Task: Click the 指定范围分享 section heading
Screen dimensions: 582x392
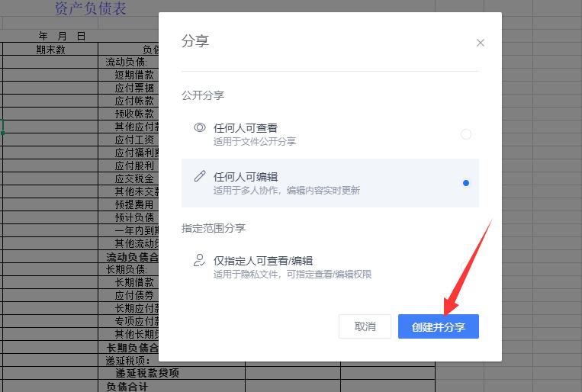Action: pos(214,228)
